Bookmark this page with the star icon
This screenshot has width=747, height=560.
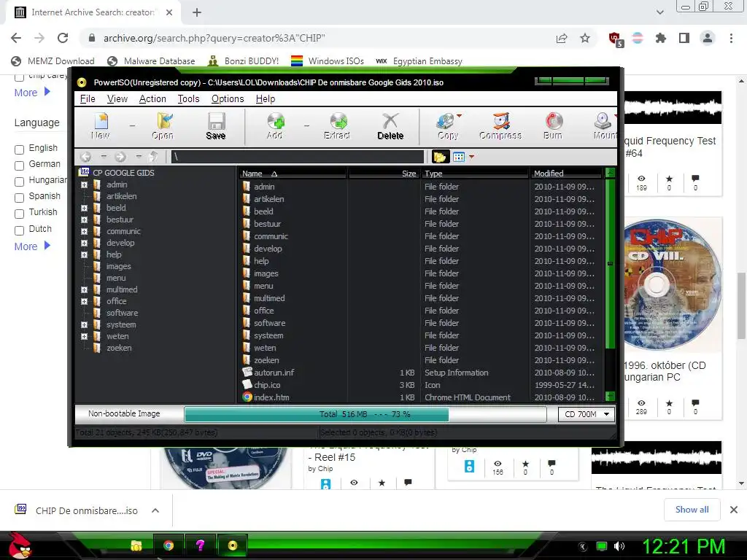pos(585,38)
